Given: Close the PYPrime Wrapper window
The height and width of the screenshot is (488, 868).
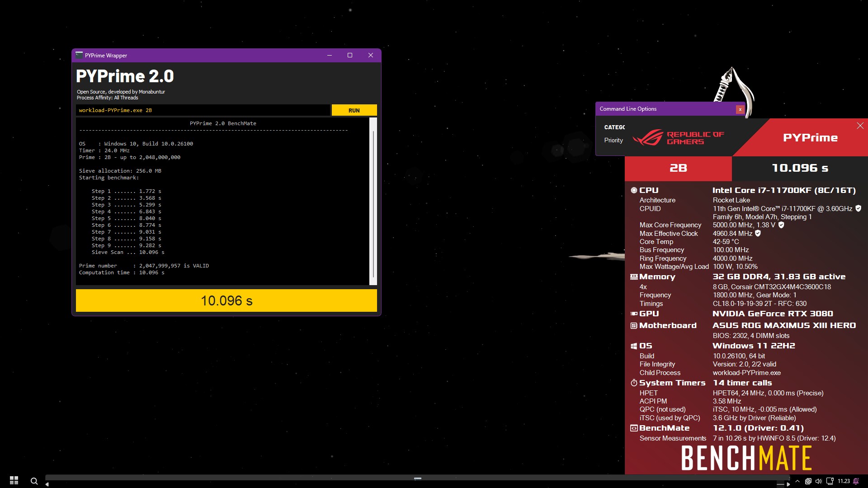Looking at the screenshot, I should [x=370, y=55].
